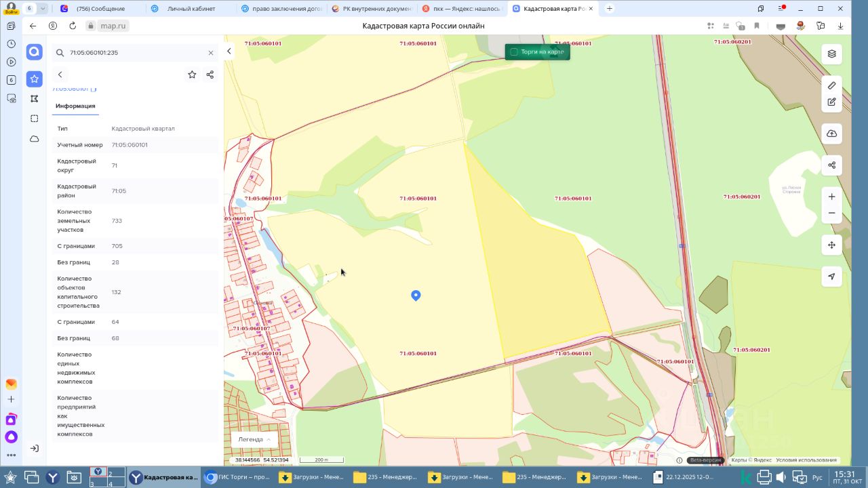The image size is (868, 488).
Task: Toggle the Торги на карте checkbox
Action: (514, 52)
